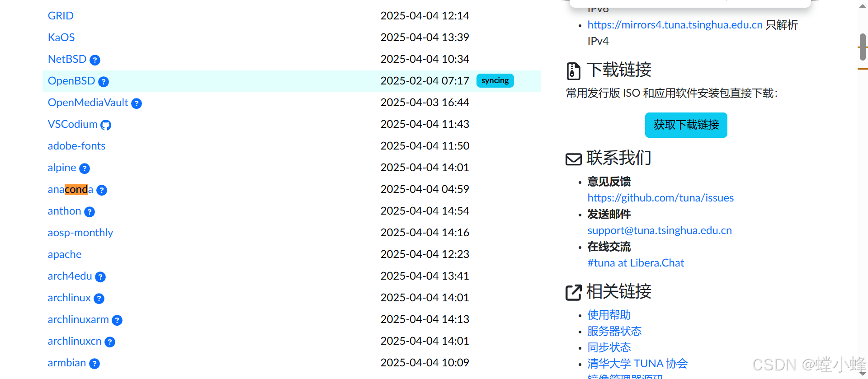
Task: Open the alpine mirror link
Action: coord(62,168)
